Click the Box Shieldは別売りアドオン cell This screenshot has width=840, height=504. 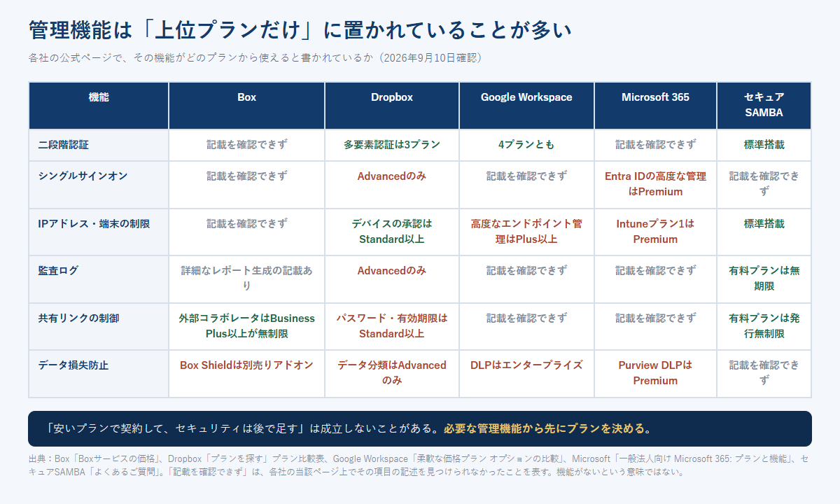point(246,374)
